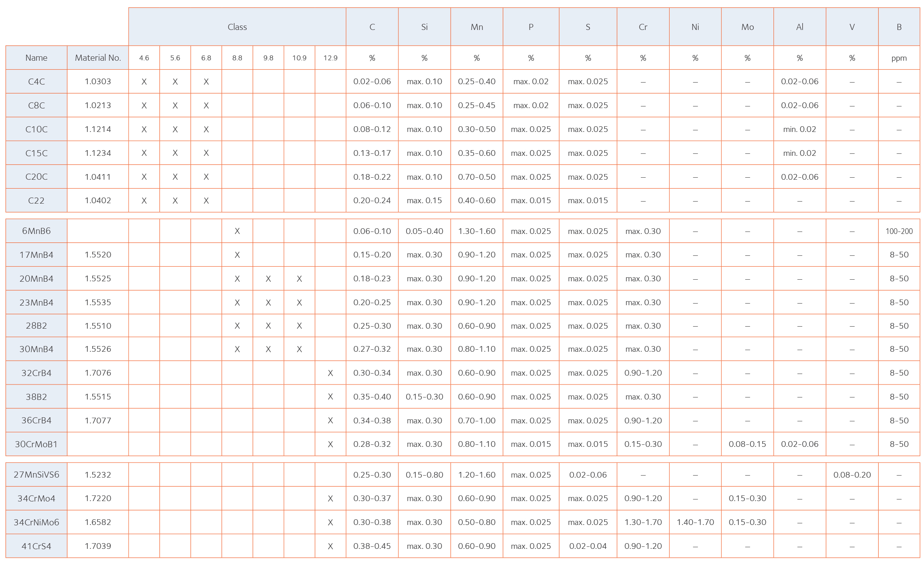924x563 pixels.
Task: Click the 17MnB4 row name
Action: pyautogui.click(x=36, y=255)
